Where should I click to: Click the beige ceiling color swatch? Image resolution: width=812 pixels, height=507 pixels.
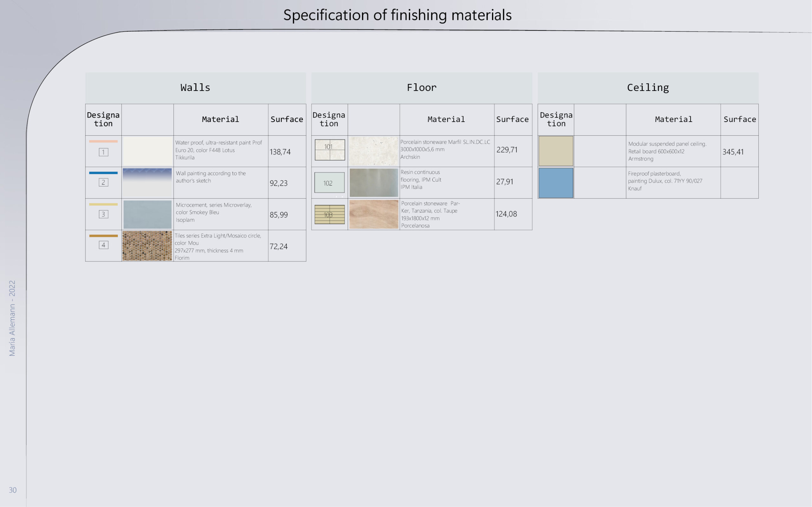click(x=556, y=151)
